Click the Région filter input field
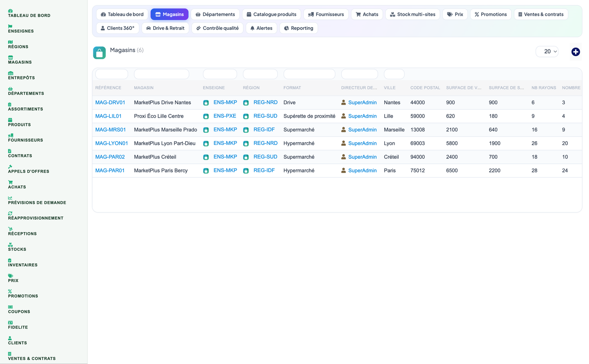589x364 pixels. 260,74
